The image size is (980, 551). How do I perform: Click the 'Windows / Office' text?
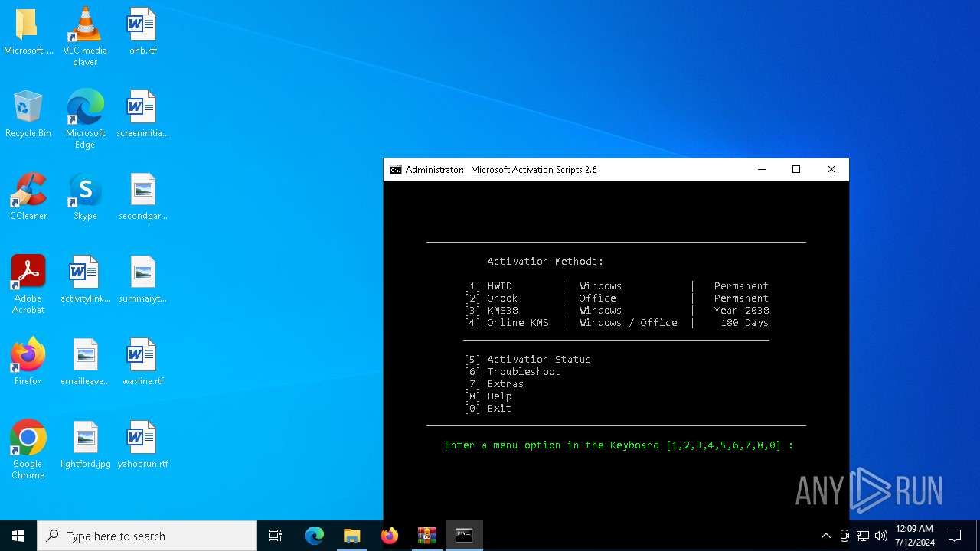(629, 323)
